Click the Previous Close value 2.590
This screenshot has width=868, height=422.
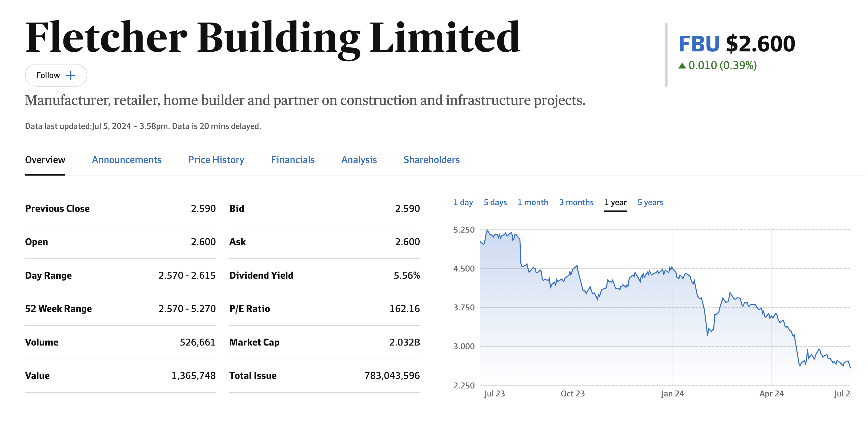point(203,209)
